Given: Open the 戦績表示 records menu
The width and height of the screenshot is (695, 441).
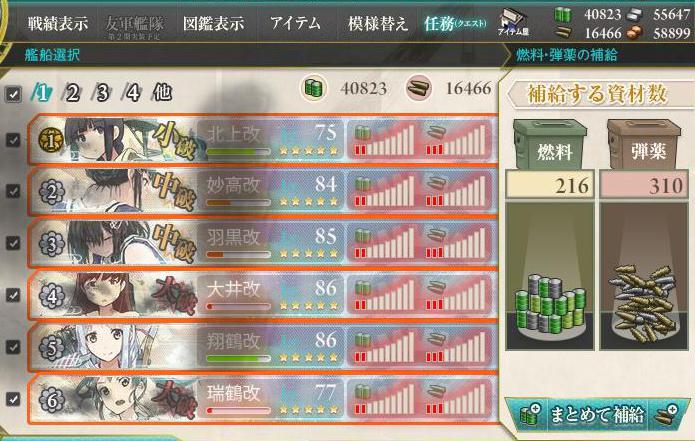Looking at the screenshot, I should pos(58,23).
